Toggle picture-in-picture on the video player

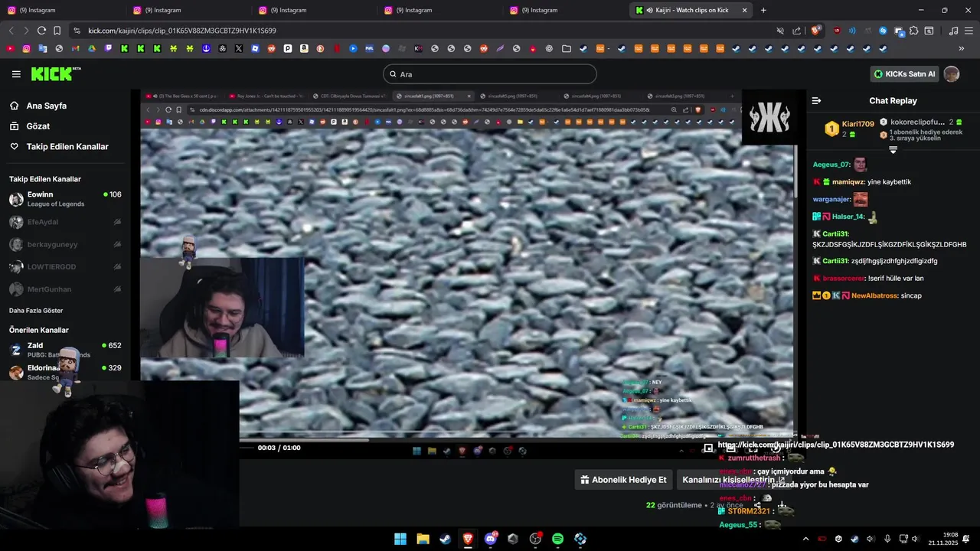[x=708, y=448]
